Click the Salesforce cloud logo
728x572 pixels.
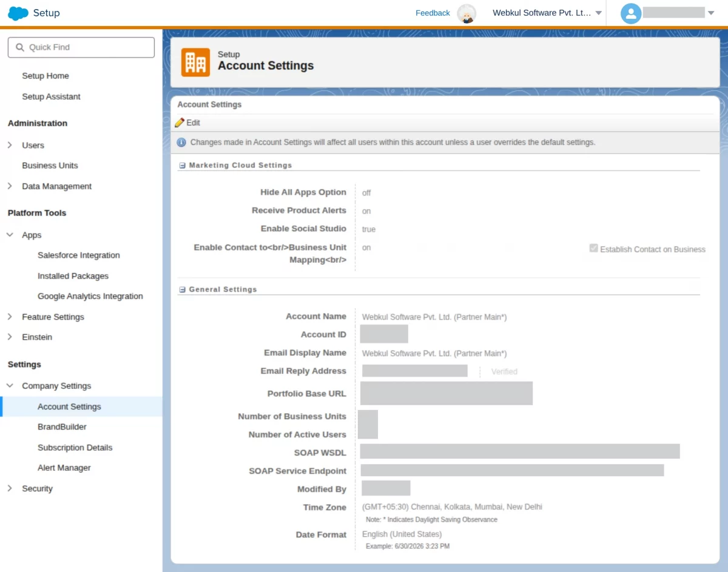click(18, 13)
